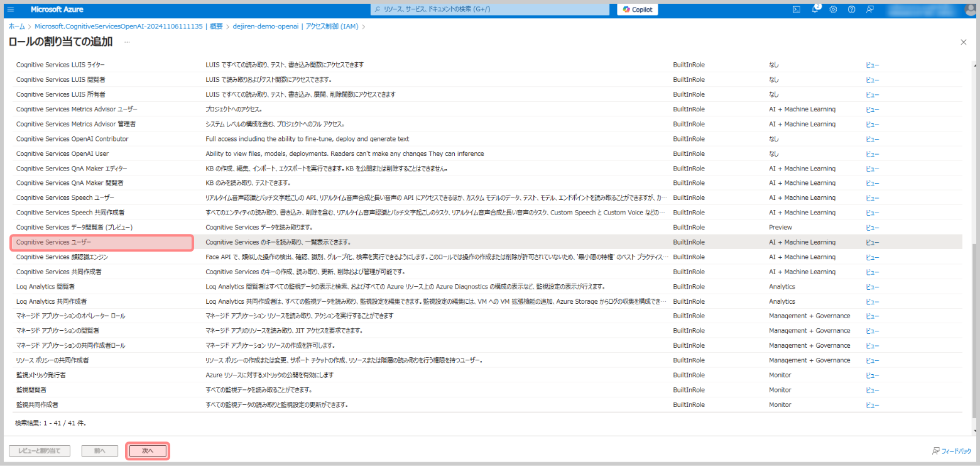Click the レビューと割り当て button

click(39, 451)
